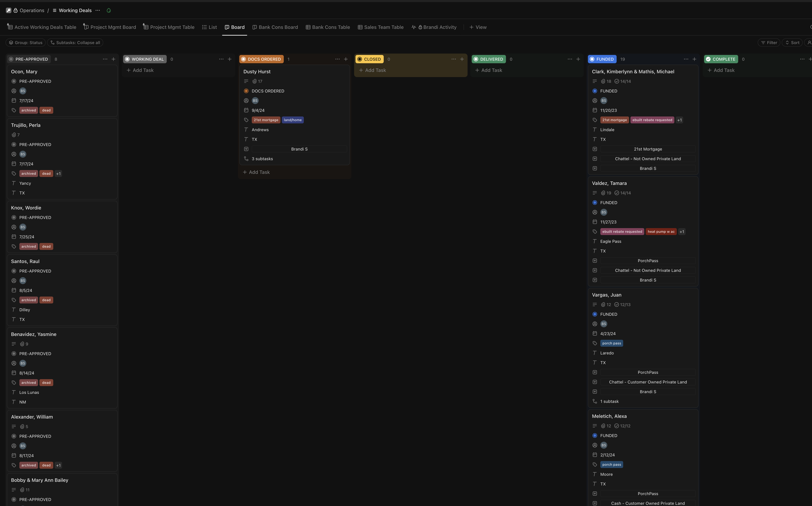812x506 pixels.
Task: Click the ClickUp logo in the top-left corner
Action: (x=8, y=10)
